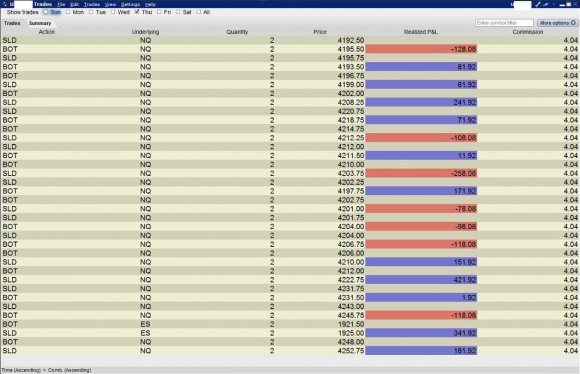Click the configure wrench icon in title bar
Image resolution: width=580 pixels, height=374 pixels.
(538, 4)
